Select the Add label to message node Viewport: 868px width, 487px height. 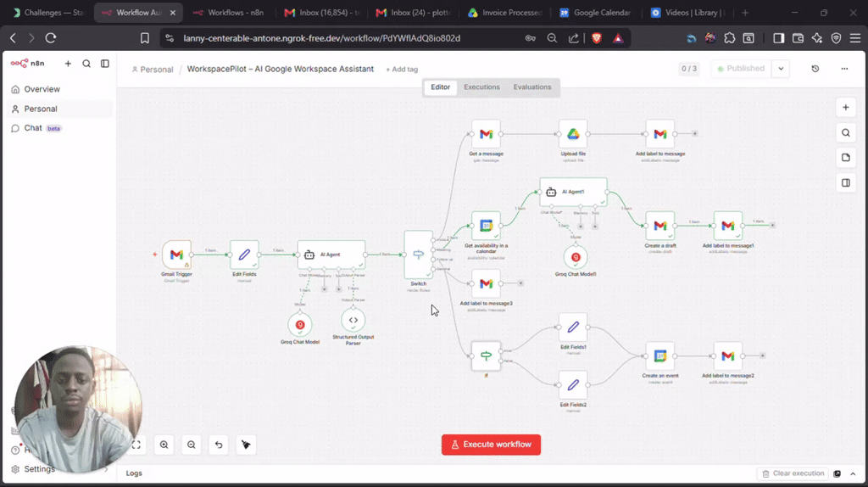coord(659,134)
